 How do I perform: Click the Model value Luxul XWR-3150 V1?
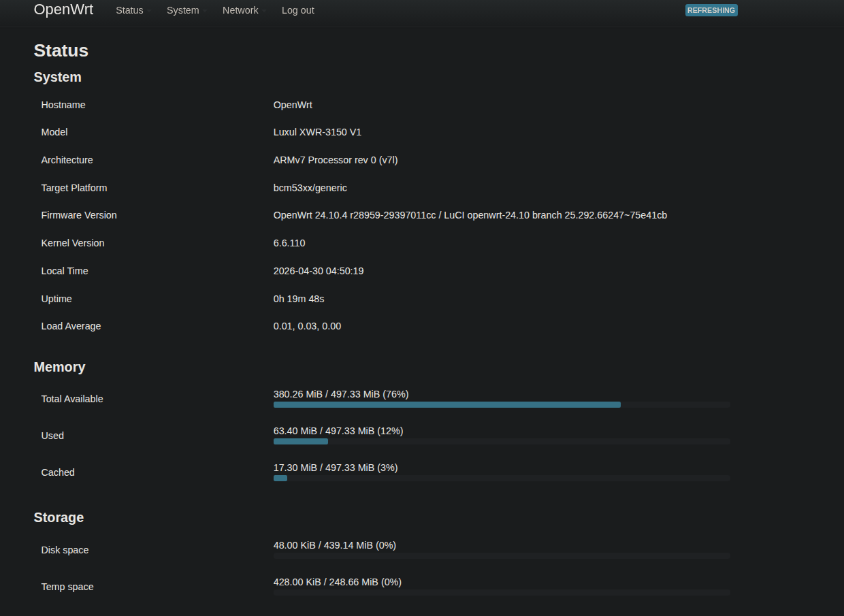pos(317,132)
